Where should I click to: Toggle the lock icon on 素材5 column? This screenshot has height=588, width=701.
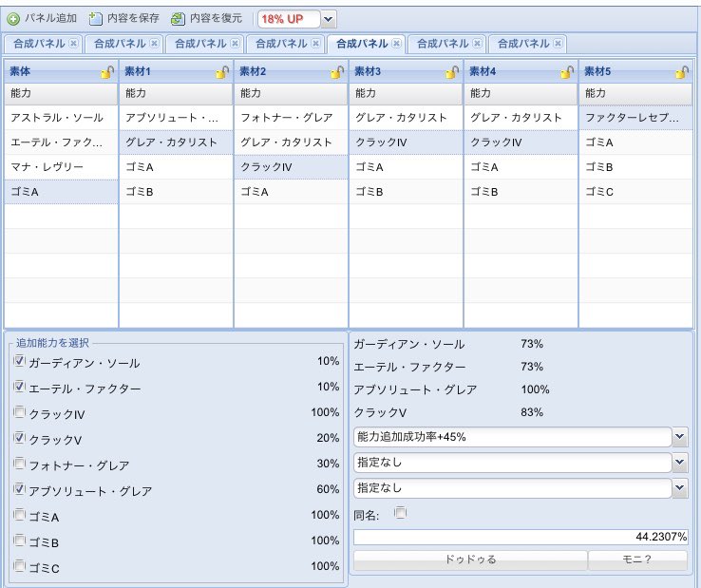pos(682,71)
